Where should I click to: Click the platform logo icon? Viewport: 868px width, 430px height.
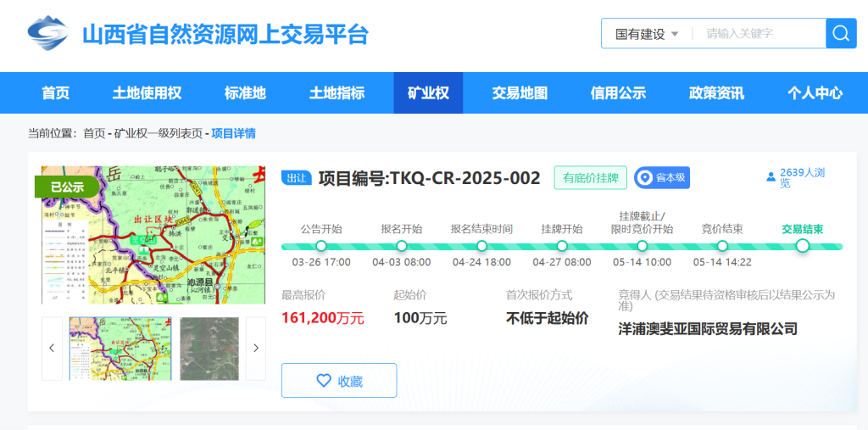(x=47, y=35)
